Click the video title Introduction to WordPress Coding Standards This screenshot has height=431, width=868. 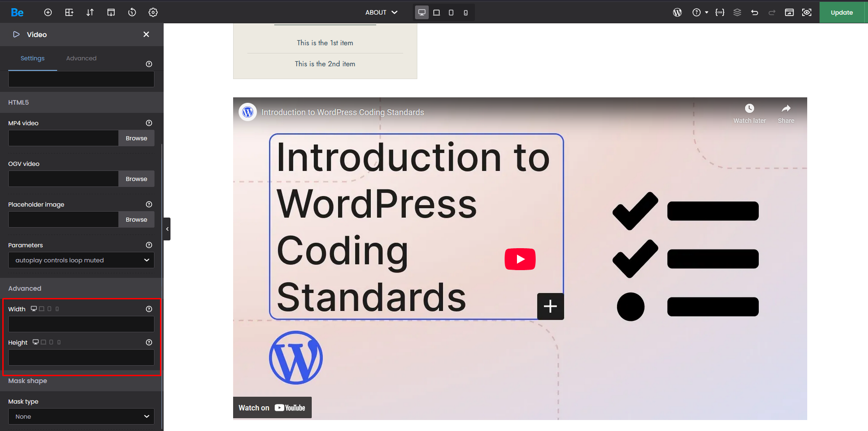(x=343, y=112)
